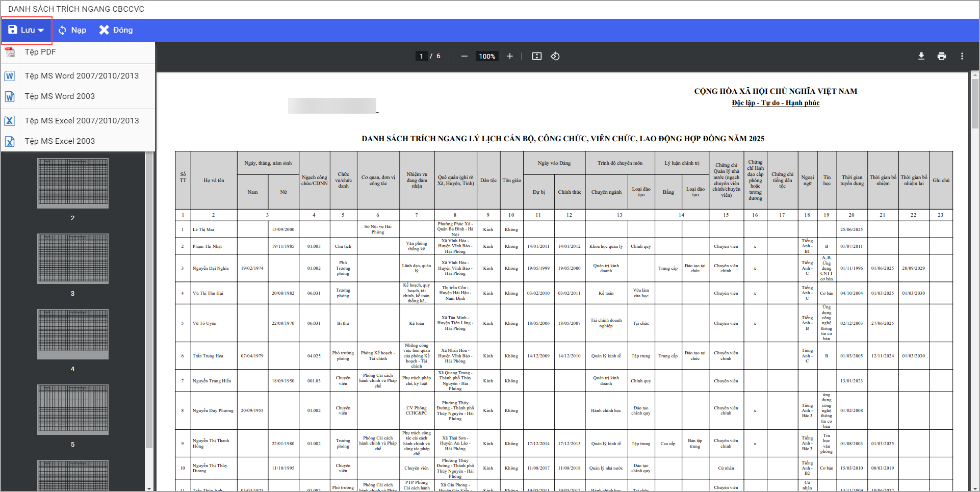This screenshot has width=980, height=492.
Task: Click the Đóng close button
Action: point(116,30)
